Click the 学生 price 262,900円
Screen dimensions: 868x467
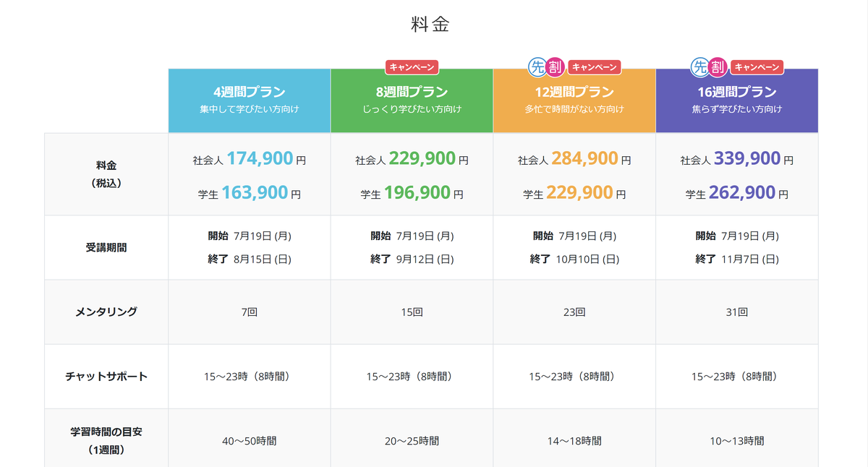pos(736,194)
